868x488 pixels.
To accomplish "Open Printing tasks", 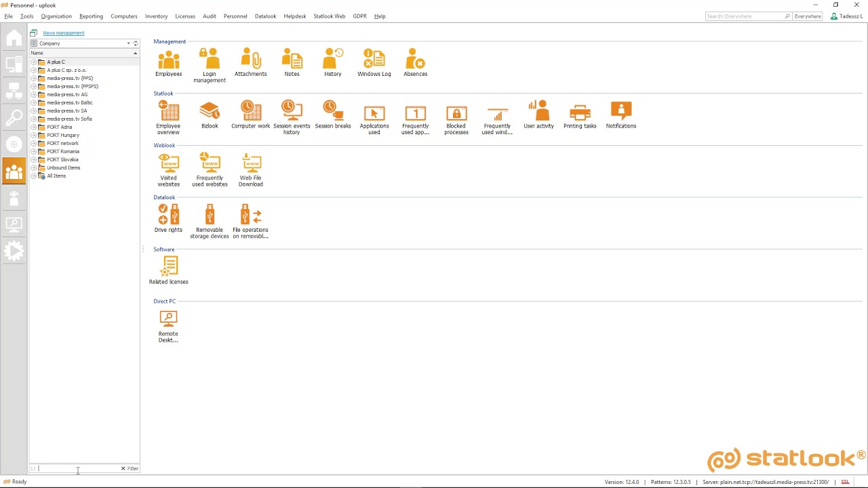I will point(580,114).
